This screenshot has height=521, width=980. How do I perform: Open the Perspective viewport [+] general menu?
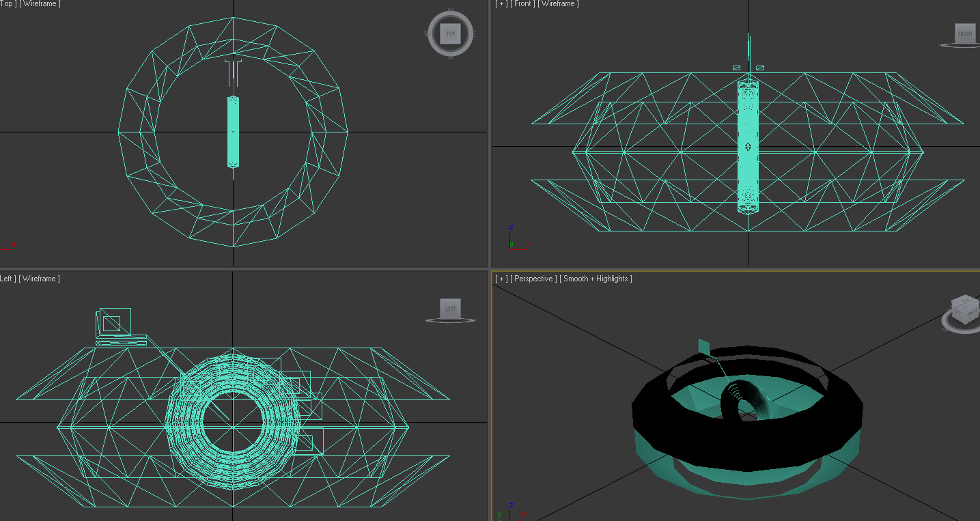(501, 279)
